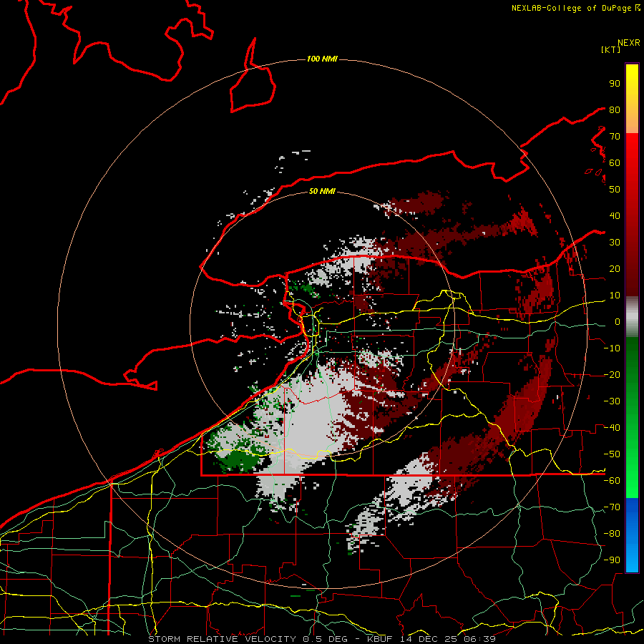Image resolution: width=644 pixels, height=644 pixels.
Task: Select the 20 knot scale label
Action: tap(615, 268)
